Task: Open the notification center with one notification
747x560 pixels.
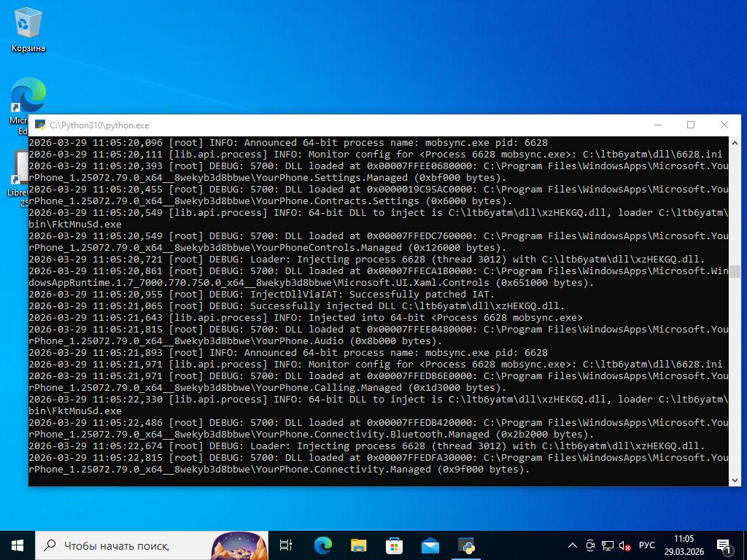Action: (x=724, y=545)
